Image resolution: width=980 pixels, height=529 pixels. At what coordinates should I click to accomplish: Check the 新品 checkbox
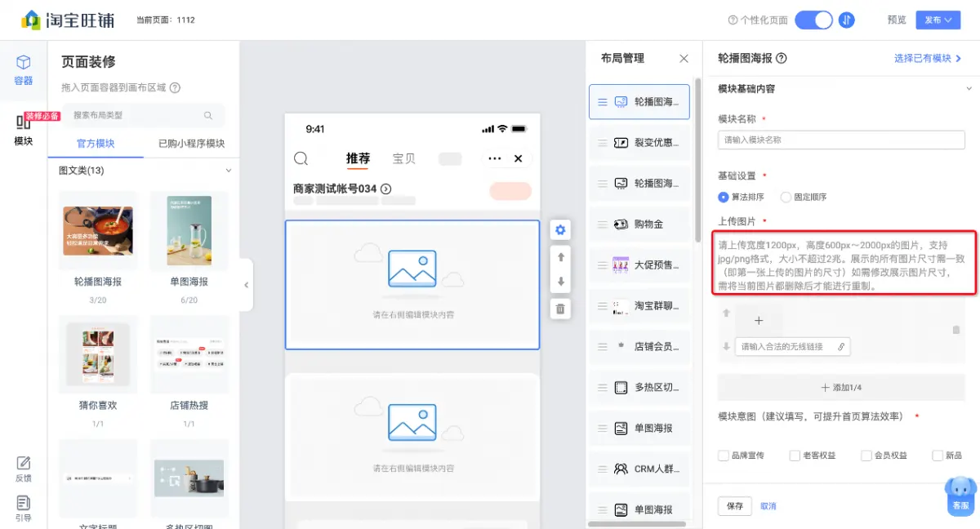[x=938, y=456]
